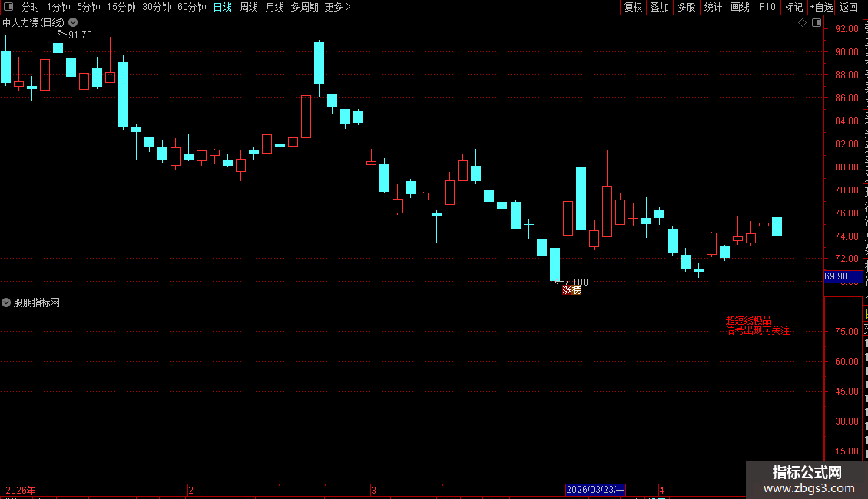Click the 叠加 overlay button
This screenshot has height=499, width=868.
660,7
